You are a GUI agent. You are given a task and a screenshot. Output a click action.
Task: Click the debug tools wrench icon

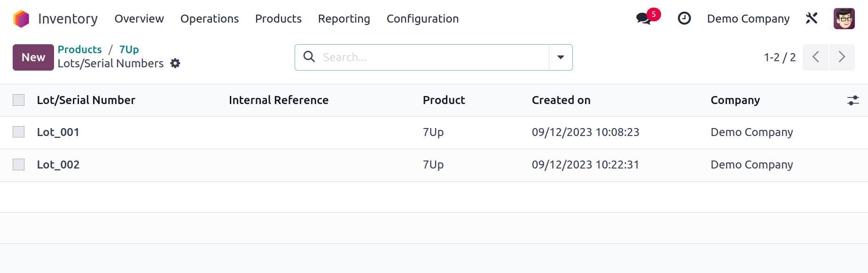coord(812,18)
